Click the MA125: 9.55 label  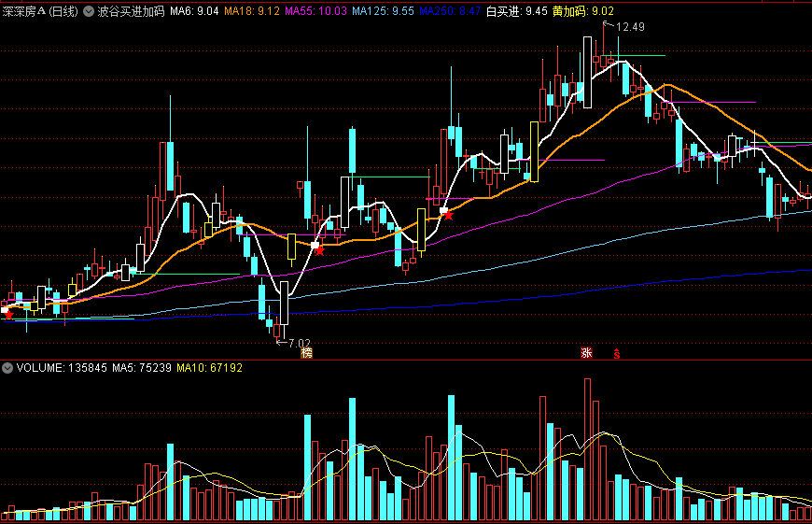click(x=384, y=11)
